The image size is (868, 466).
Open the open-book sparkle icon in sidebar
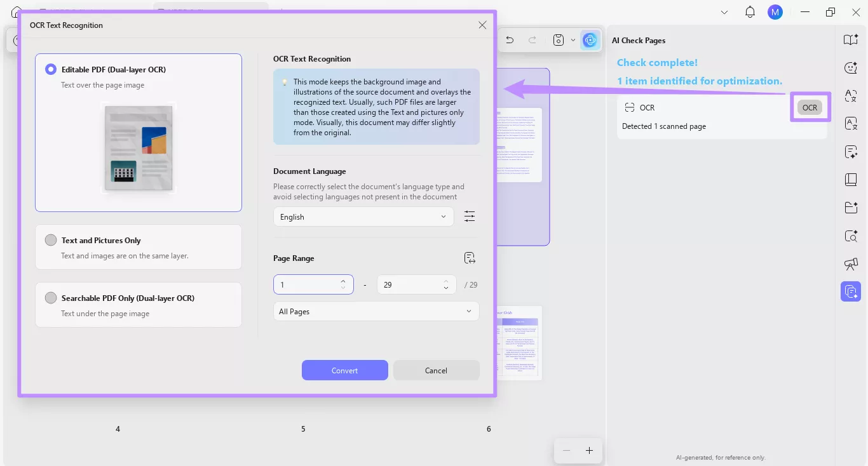tap(851, 40)
